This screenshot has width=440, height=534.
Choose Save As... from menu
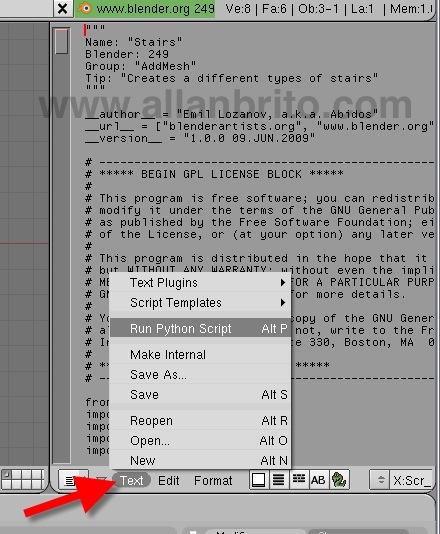200,375
